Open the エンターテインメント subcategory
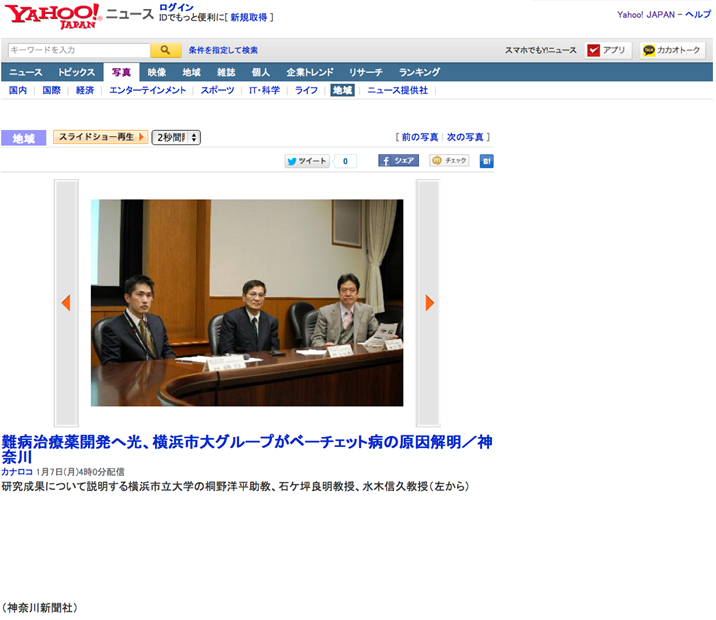Screen dimensions: 716x620 pyautogui.click(x=147, y=90)
